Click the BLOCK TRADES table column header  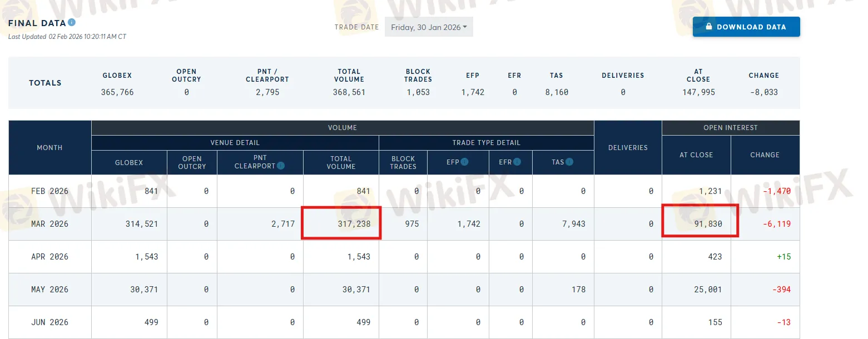pyautogui.click(x=403, y=163)
